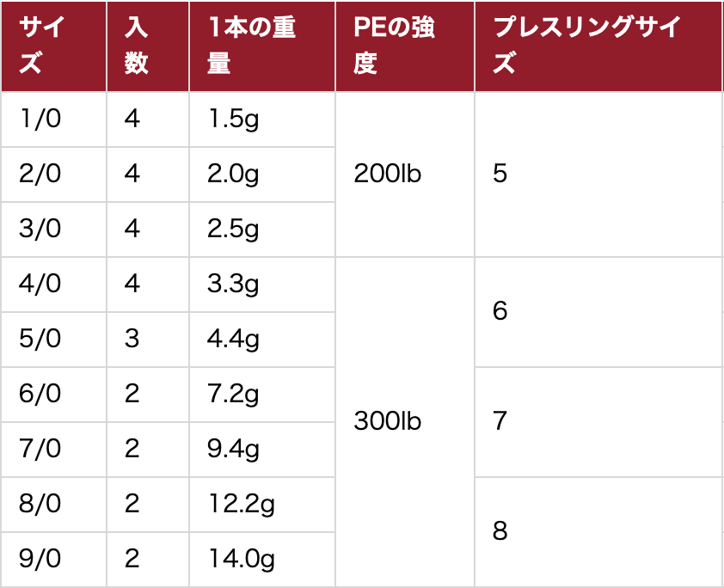
Task: Select the 入数 header cell
Action: [136, 46]
